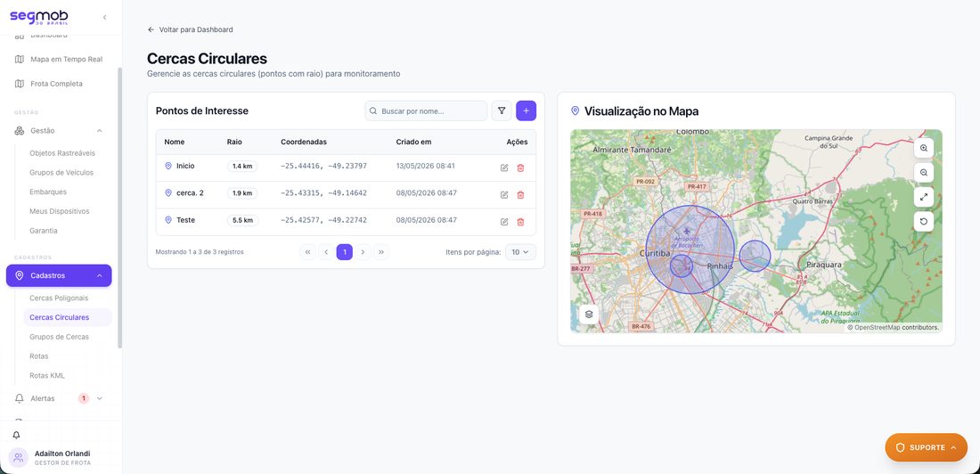The image size is (980, 474).
Task: Collapse the sidebar with the chevron arrow
Action: pos(104,17)
